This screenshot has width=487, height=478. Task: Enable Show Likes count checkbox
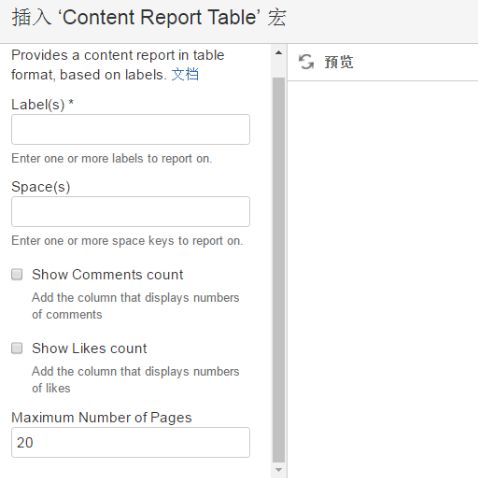click(x=17, y=348)
